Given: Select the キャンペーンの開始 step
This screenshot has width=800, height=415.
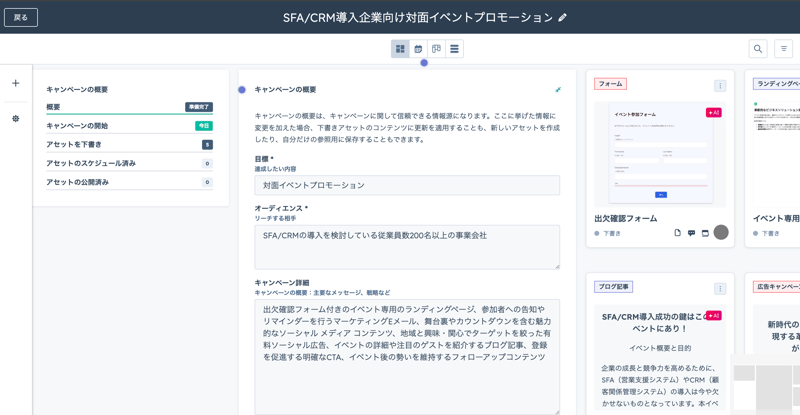Looking at the screenshot, I should 130,126.
